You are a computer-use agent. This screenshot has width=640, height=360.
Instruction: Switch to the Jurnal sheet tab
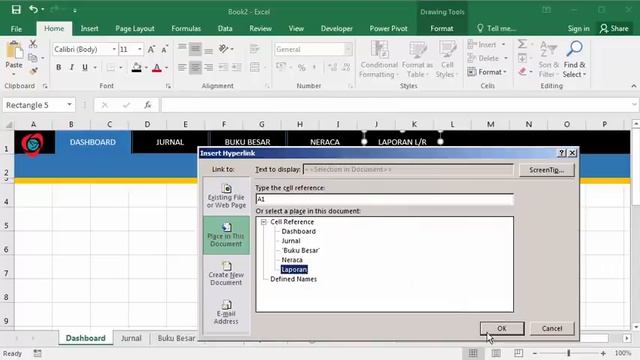click(131, 338)
